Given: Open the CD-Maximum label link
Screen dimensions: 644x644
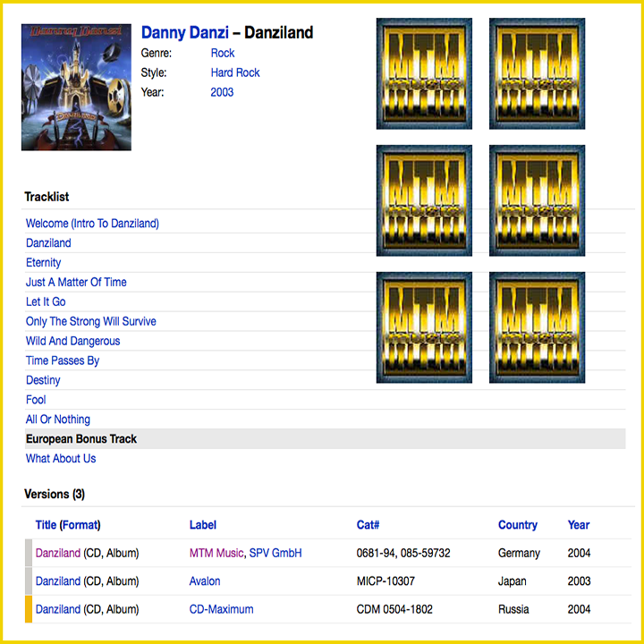Looking at the screenshot, I should point(221,609).
